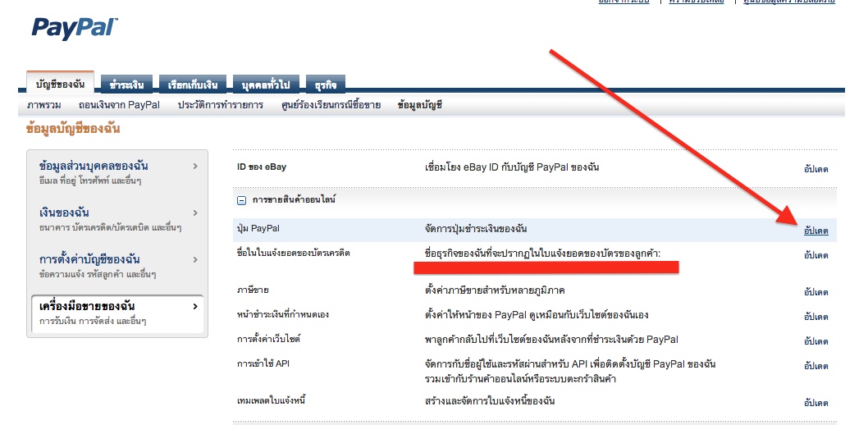Click the ข้อมูลบัญชีของฉัน page heading
868x425 pixels.
click(x=73, y=130)
